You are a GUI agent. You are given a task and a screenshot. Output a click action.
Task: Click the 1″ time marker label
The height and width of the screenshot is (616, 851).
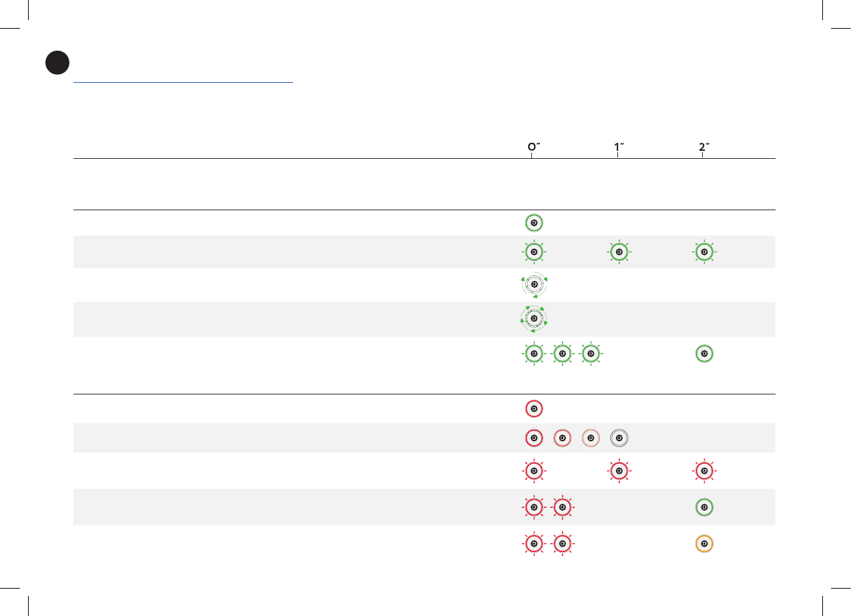[x=618, y=147]
